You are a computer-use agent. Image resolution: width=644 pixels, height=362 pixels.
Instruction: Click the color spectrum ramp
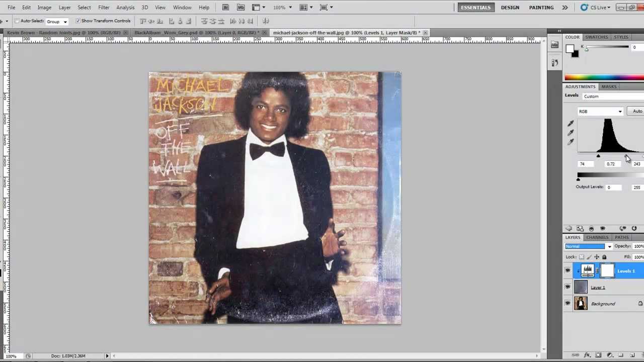click(x=604, y=77)
